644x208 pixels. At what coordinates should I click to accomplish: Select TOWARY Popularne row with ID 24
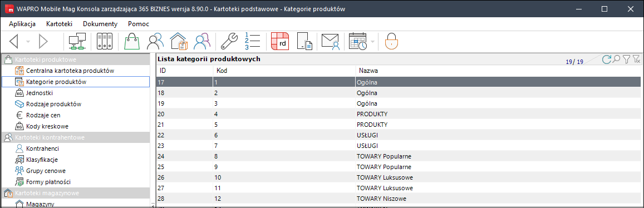coord(399,156)
